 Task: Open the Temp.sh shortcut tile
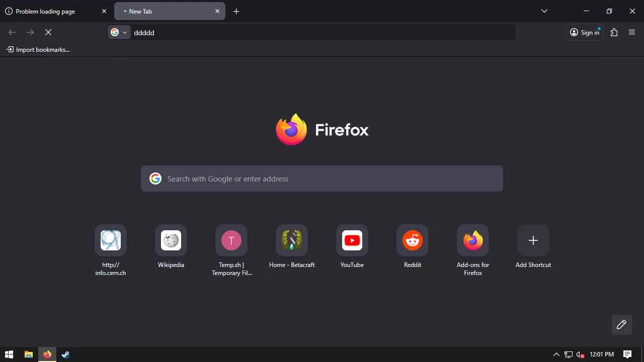pyautogui.click(x=231, y=240)
